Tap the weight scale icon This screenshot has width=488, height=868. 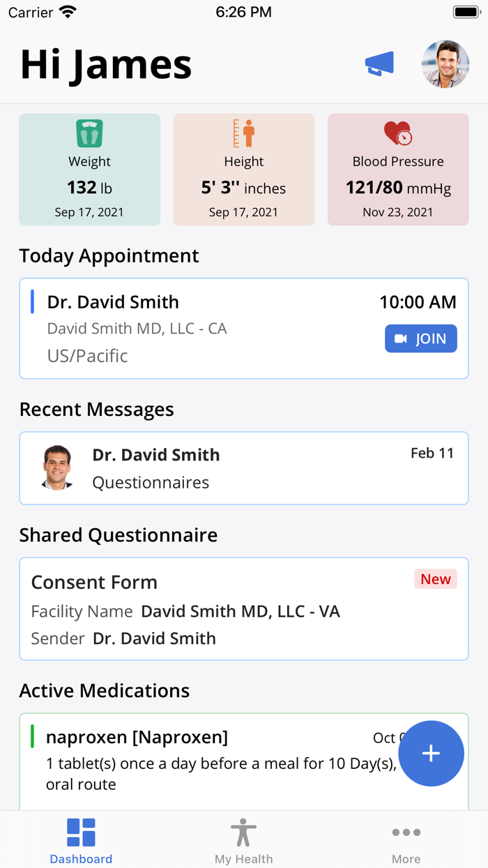pos(89,133)
